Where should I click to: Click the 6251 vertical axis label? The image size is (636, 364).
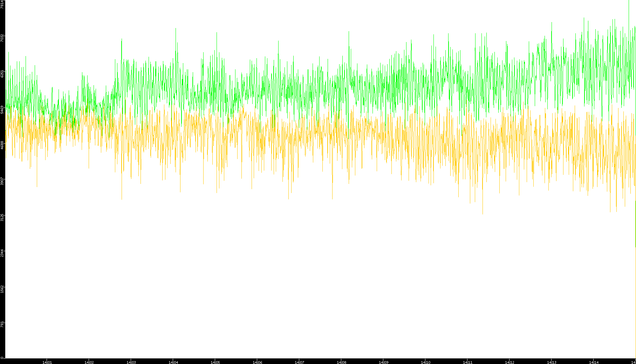2,74
